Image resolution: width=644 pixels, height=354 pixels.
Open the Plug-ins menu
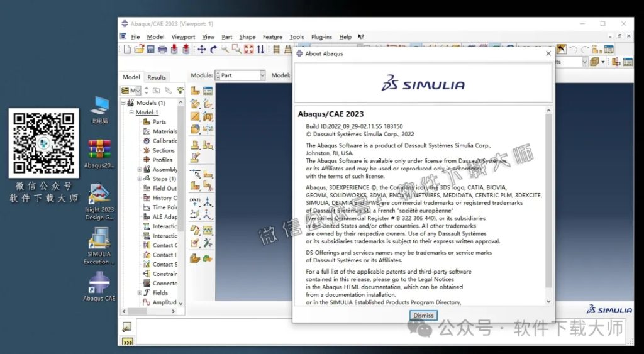(x=321, y=36)
